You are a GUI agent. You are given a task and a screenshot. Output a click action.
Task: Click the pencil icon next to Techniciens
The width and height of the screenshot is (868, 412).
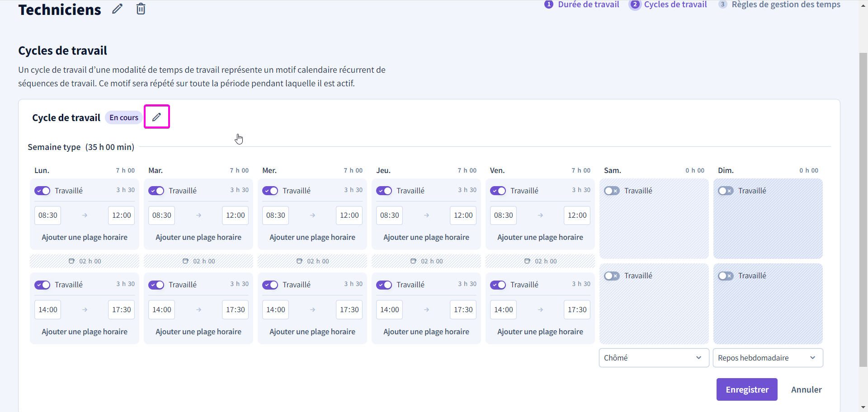point(118,9)
